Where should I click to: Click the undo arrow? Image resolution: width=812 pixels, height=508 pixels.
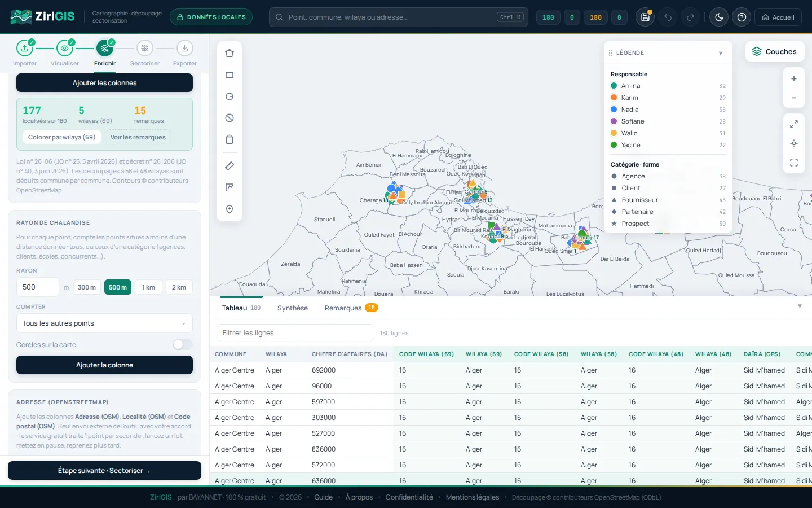pos(668,17)
